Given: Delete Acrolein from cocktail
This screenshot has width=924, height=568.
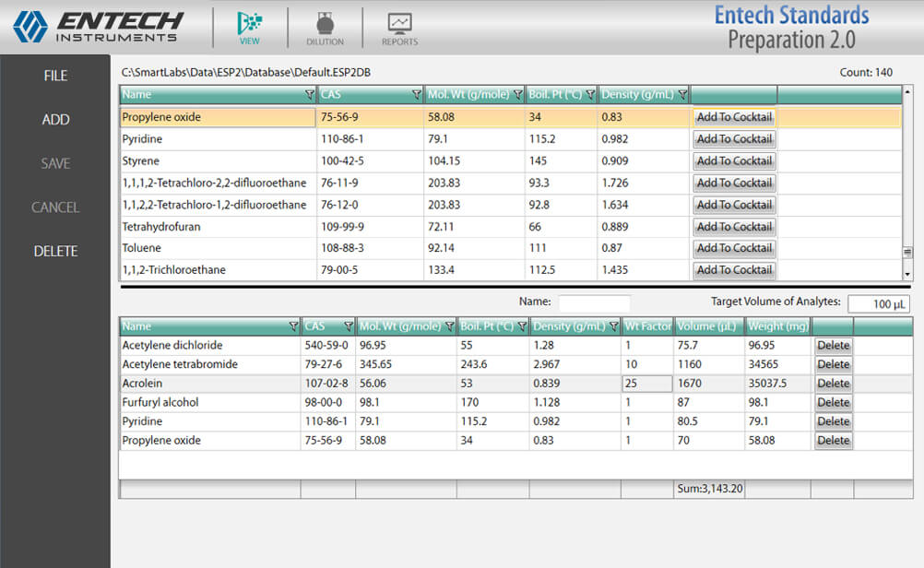Looking at the screenshot, I should pyautogui.click(x=834, y=383).
